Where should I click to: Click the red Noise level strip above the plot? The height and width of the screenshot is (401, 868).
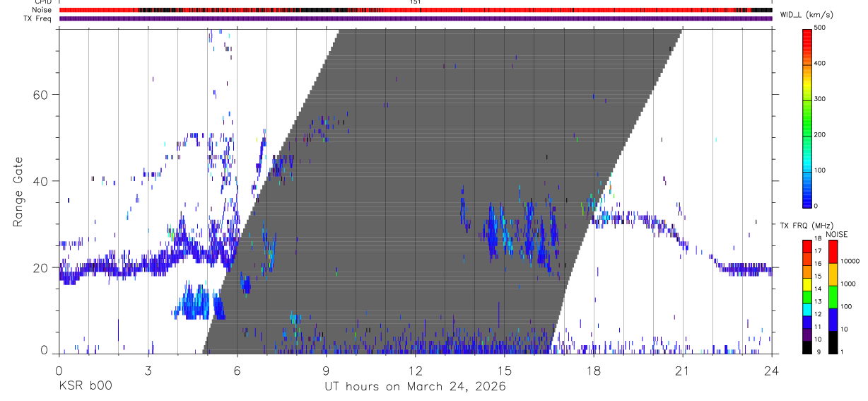point(416,10)
